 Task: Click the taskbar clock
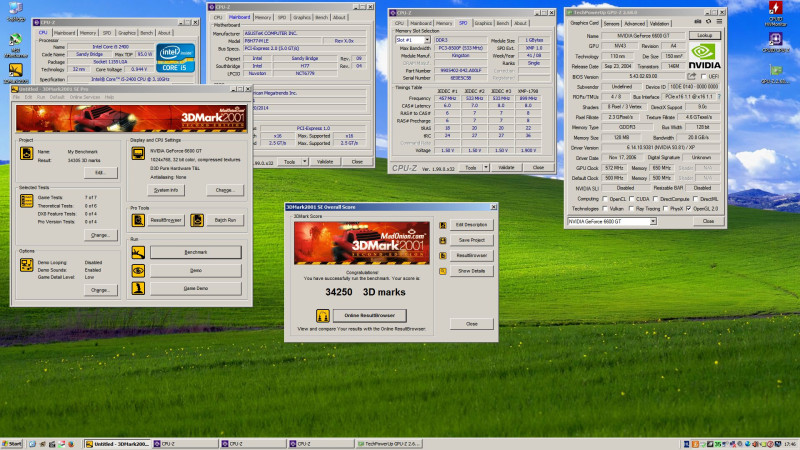(x=790, y=444)
